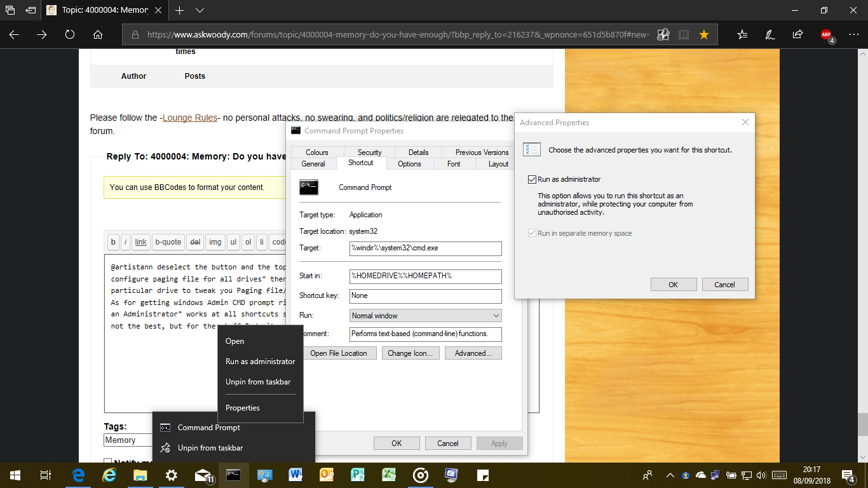
Task: Click into the Target path field
Action: 426,248
